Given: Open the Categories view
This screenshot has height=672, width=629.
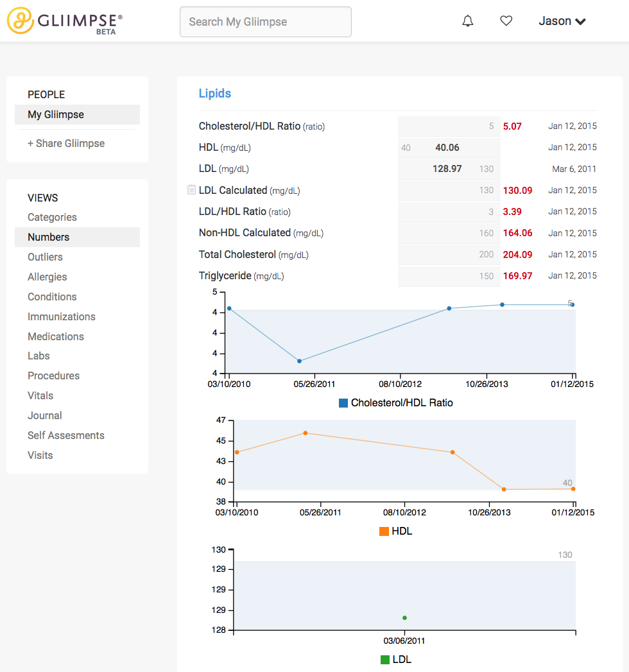Looking at the screenshot, I should pyautogui.click(x=52, y=218).
